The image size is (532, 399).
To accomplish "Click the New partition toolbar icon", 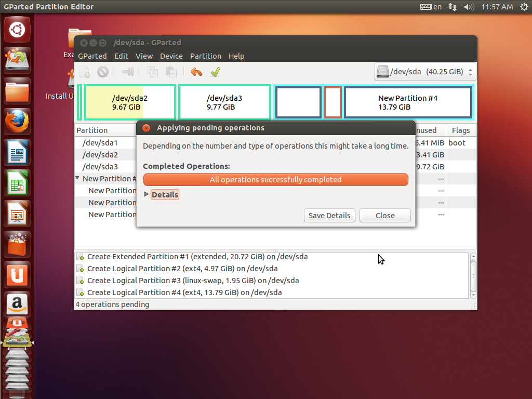I will click(84, 72).
